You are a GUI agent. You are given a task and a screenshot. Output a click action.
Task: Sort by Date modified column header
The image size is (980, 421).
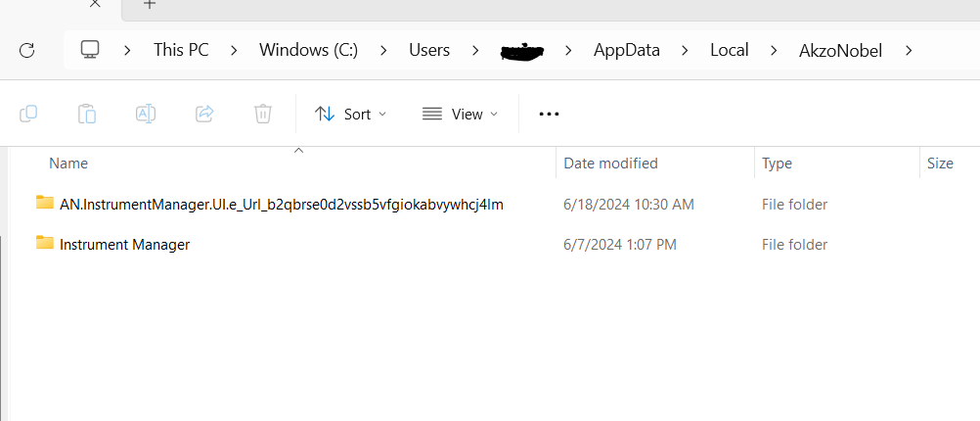[x=610, y=164]
